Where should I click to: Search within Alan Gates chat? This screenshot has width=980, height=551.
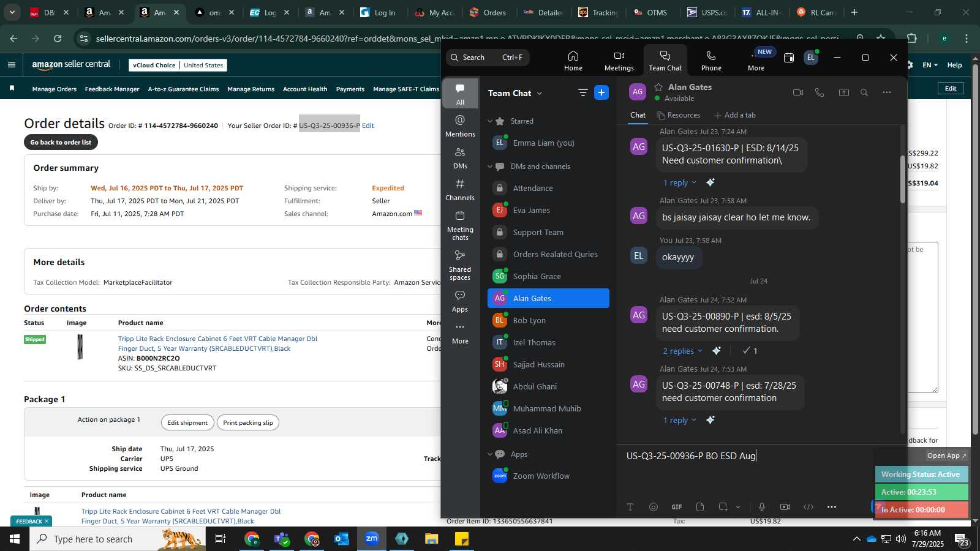[x=864, y=92]
